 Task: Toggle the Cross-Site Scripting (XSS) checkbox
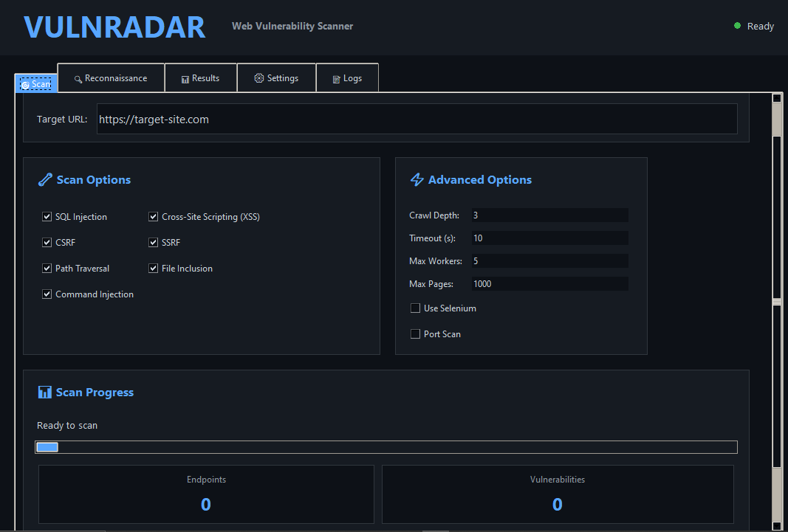click(154, 217)
